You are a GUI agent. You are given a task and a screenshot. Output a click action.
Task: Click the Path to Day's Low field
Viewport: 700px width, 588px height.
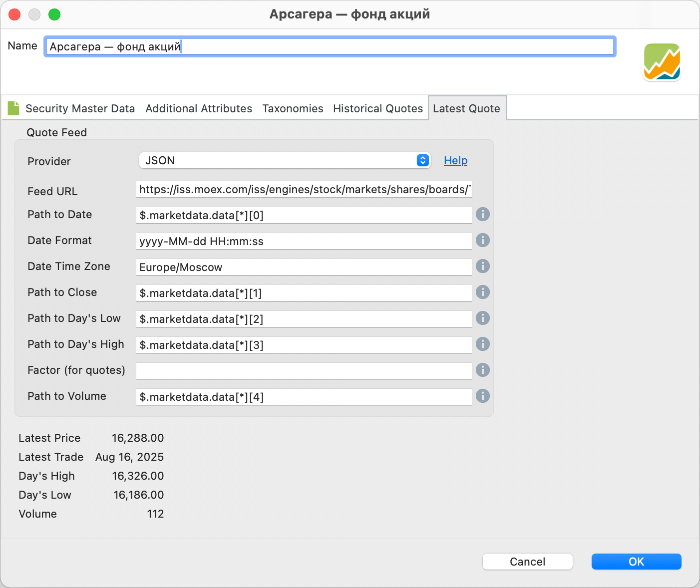[x=304, y=319]
